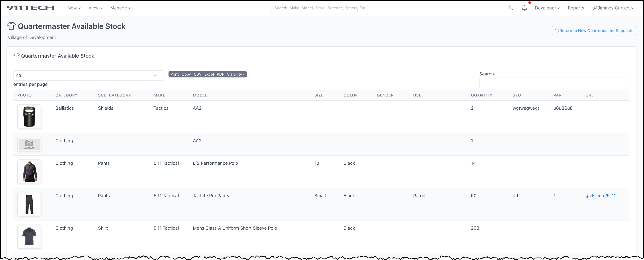Viewport: 644px width, 260px height.
Task: Open L/S Performance Polo photo
Action: tap(29, 172)
